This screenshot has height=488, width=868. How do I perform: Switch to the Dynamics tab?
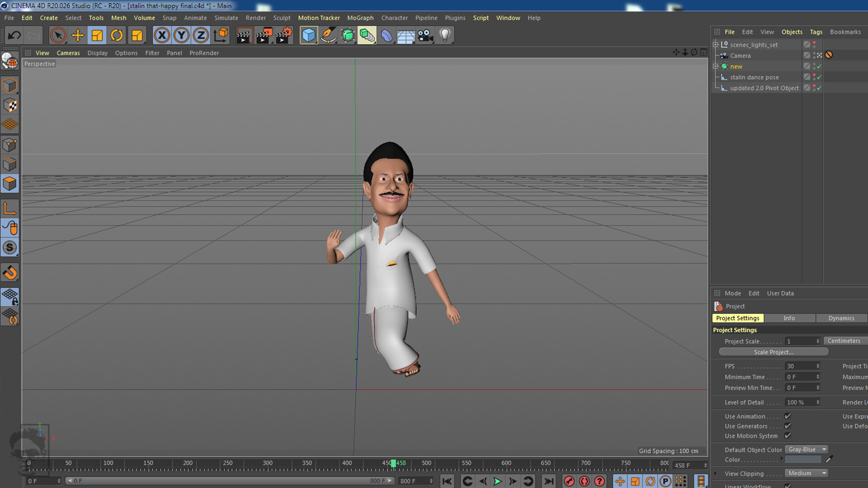point(841,318)
